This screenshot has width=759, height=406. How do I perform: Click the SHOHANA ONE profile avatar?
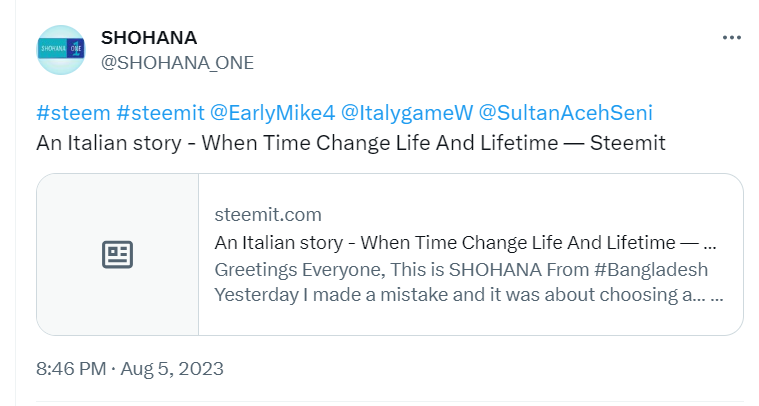point(61,50)
